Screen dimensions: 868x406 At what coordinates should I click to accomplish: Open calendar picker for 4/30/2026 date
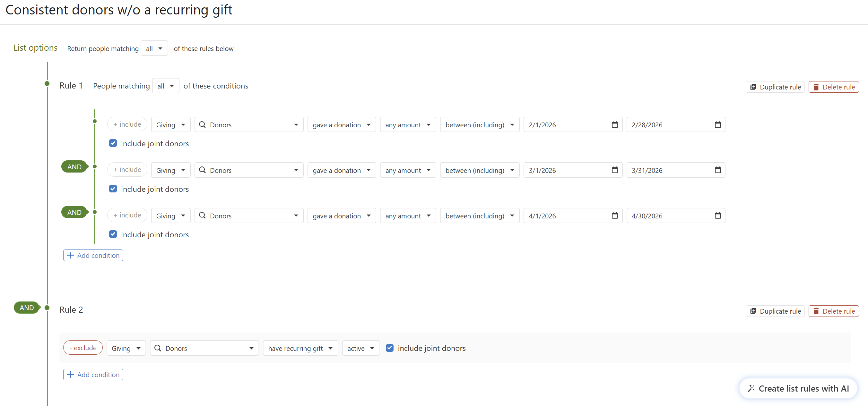click(718, 216)
